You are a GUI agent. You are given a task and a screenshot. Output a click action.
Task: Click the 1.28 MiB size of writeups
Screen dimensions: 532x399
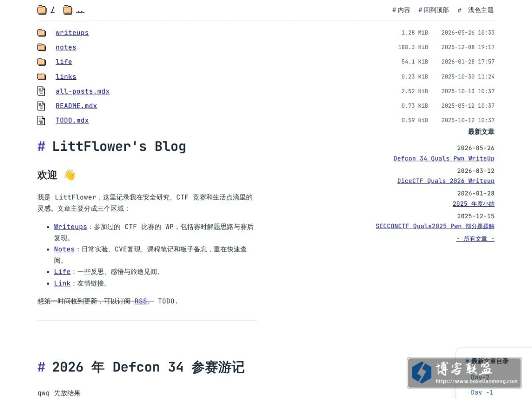point(415,33)
